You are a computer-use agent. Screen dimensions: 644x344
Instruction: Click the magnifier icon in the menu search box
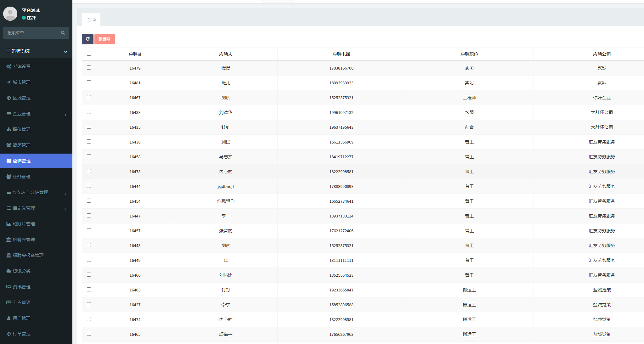pyautogui.click(x=63, y=33)
